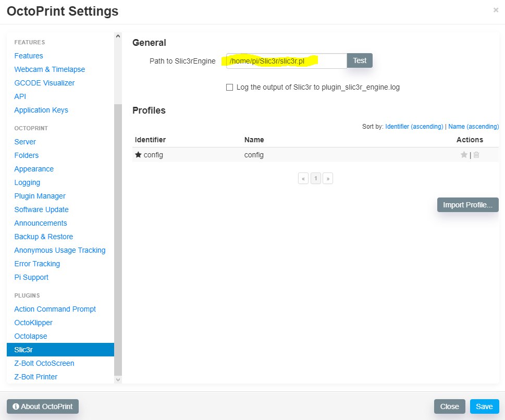Open the Announcements section
505x420 pixels.
point(41,223)
